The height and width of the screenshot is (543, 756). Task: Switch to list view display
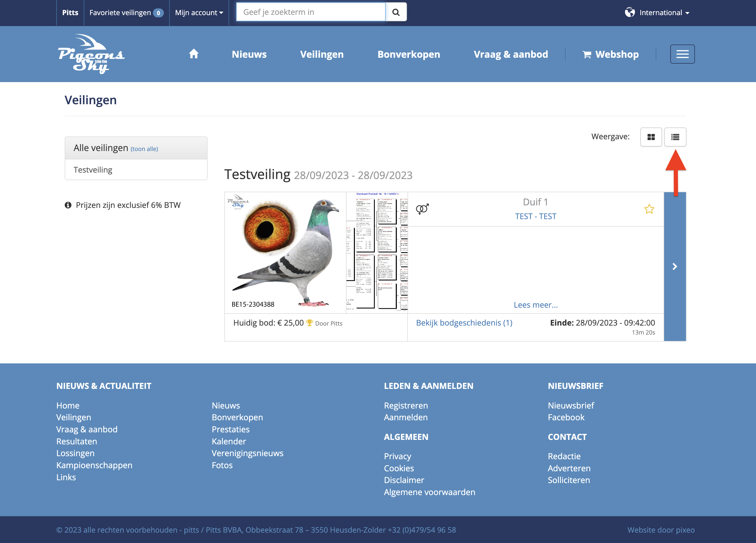pyautogui.click(x=675, y=137)
